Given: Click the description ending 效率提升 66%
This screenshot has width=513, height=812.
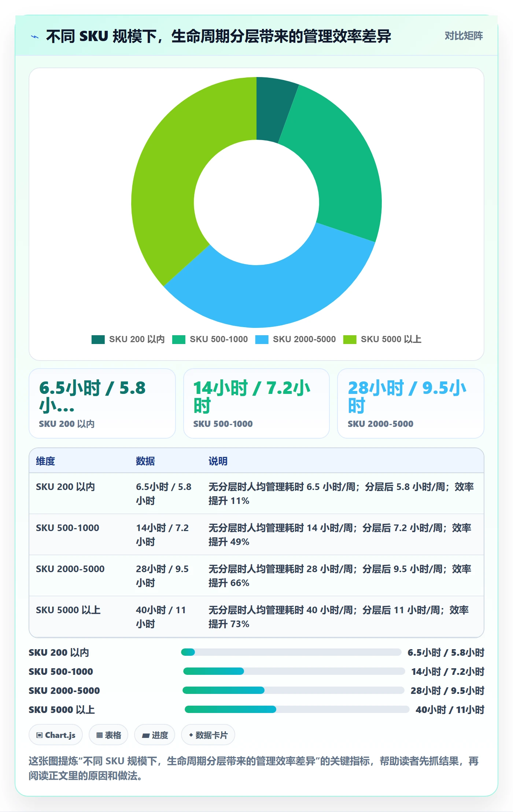Looking at the screenshot, I should pos(340,576).
